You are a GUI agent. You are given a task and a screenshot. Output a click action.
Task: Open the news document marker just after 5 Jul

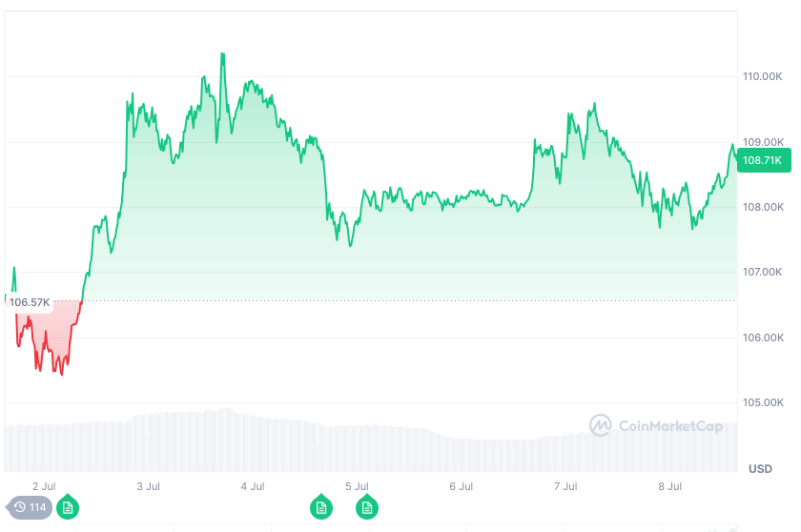367,507
